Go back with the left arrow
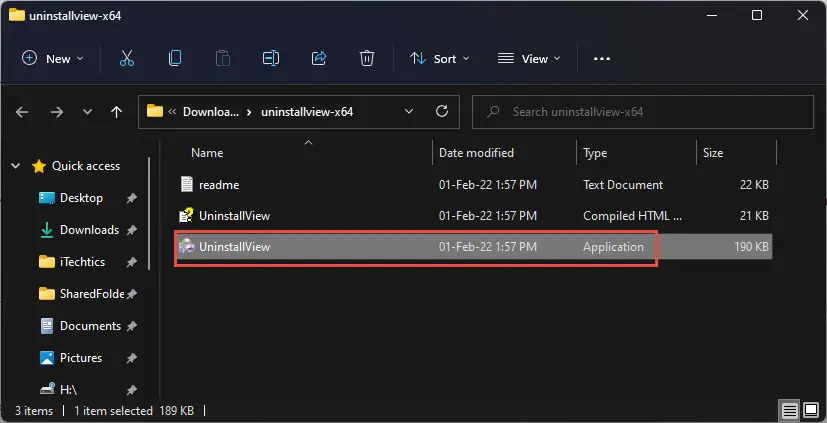The image size is (827, 423). point(22,112)
